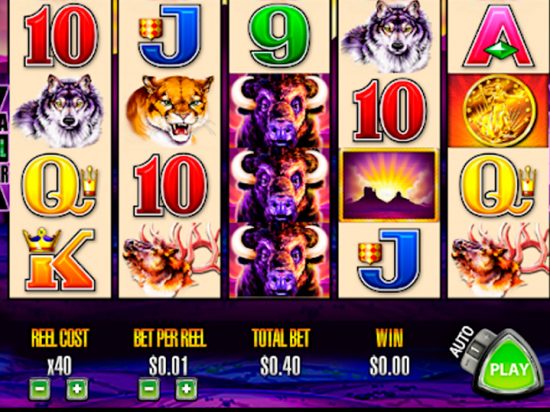This screenshot has width=550, height=412.
Task: Select the pink A symbol
Action: tap(499, 35)
